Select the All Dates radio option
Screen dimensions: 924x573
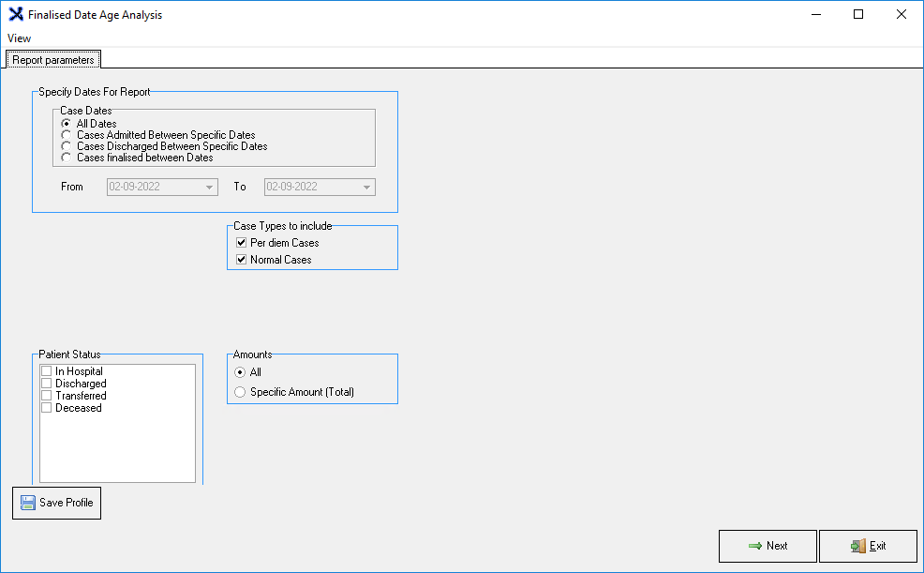[67, 124]
